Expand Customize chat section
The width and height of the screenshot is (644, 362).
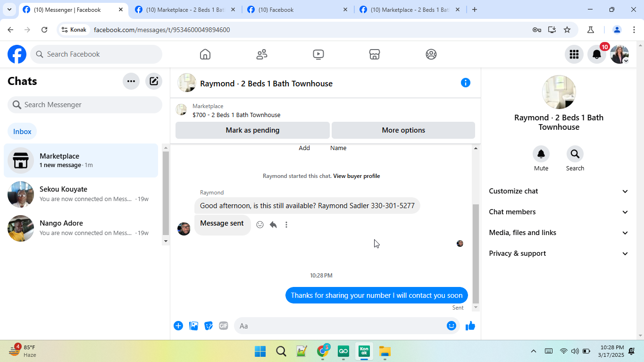click(559, 191)
